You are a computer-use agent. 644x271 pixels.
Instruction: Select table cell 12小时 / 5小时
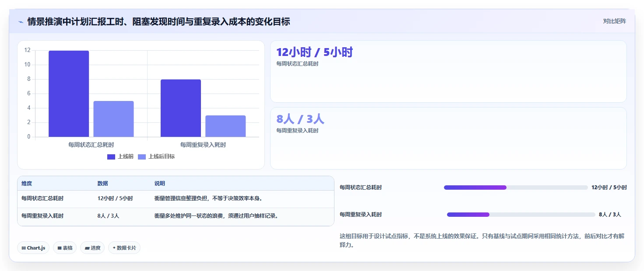pyautogui.click(x=115, y=198)
